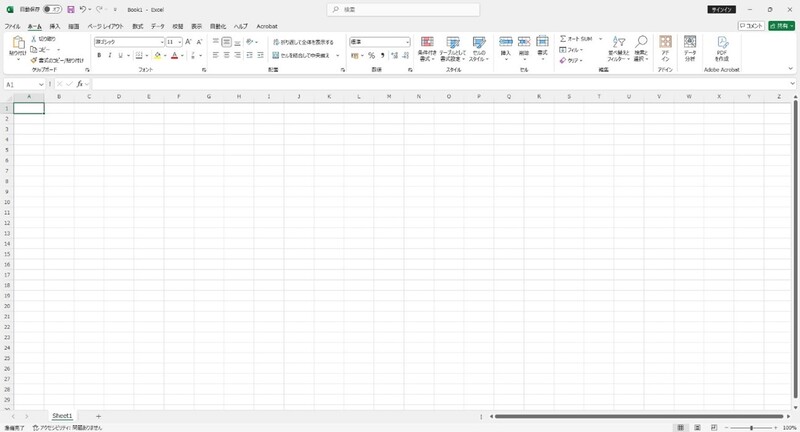Toggle Middle Align button

227,42
